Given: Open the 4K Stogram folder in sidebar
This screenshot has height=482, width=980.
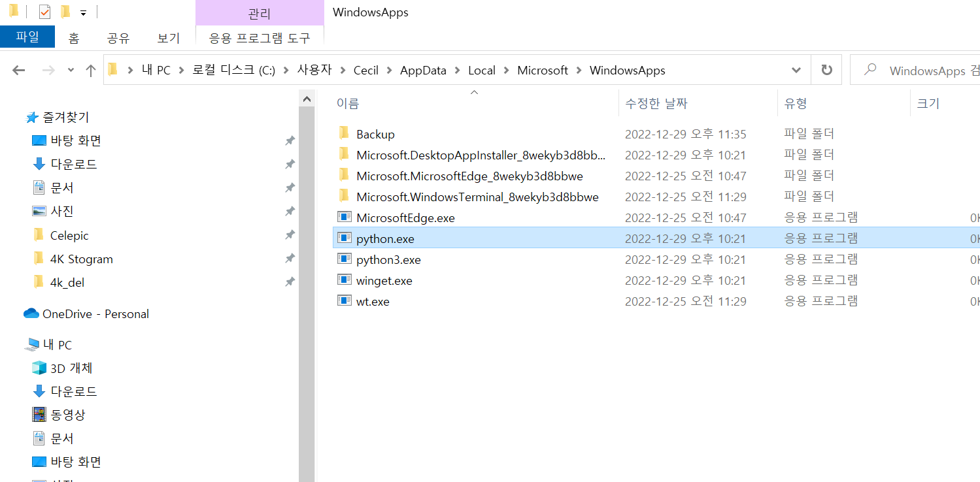Looking at the screenshot, I should coord(81,259).
